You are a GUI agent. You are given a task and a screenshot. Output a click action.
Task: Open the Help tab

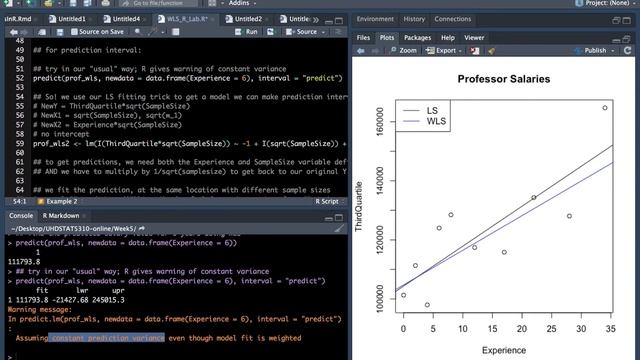click(448, 38)
